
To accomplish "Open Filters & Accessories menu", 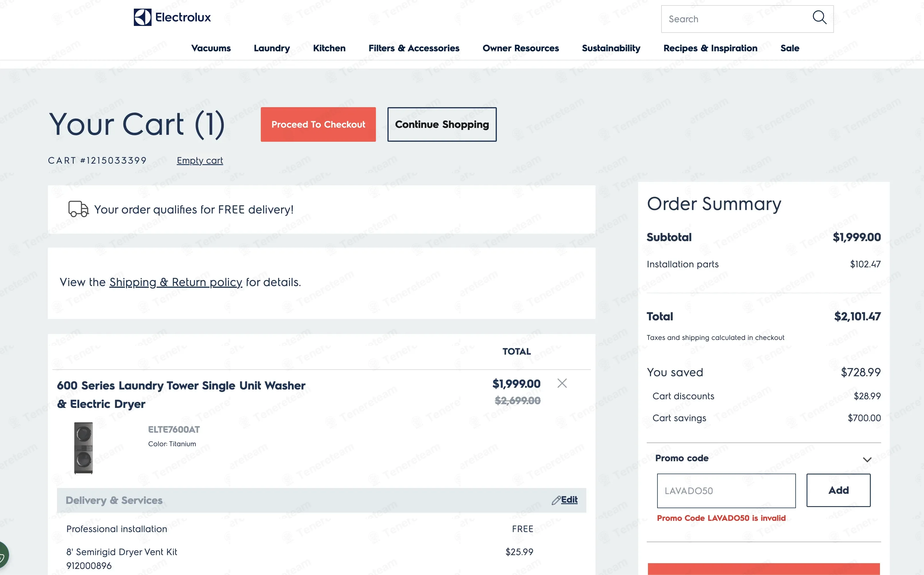I will [414, 48].
